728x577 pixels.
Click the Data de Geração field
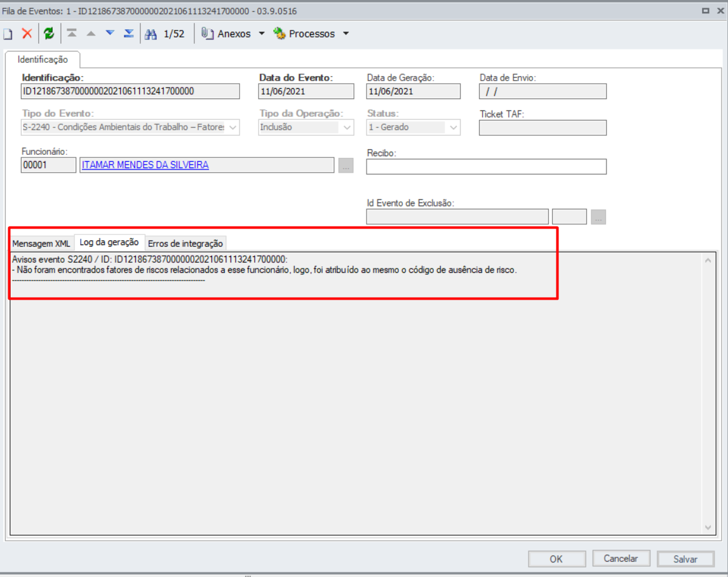tap(413, 91)
